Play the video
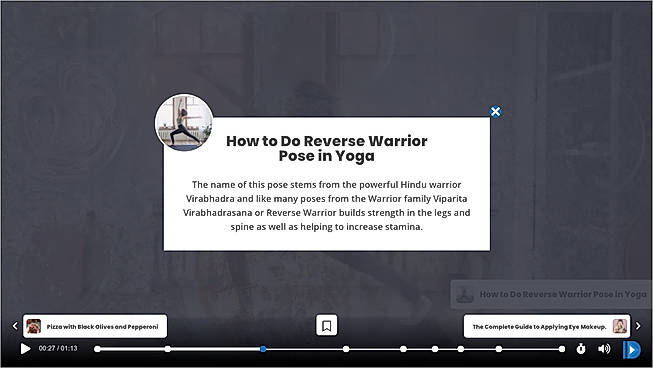The width and height of the screenshot is (653, 368). tap(25, 348)
